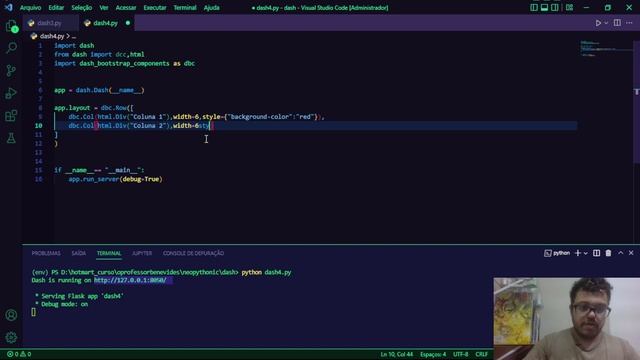Open Customize Layout icon in title bar
640x360 pixels.
569,8
